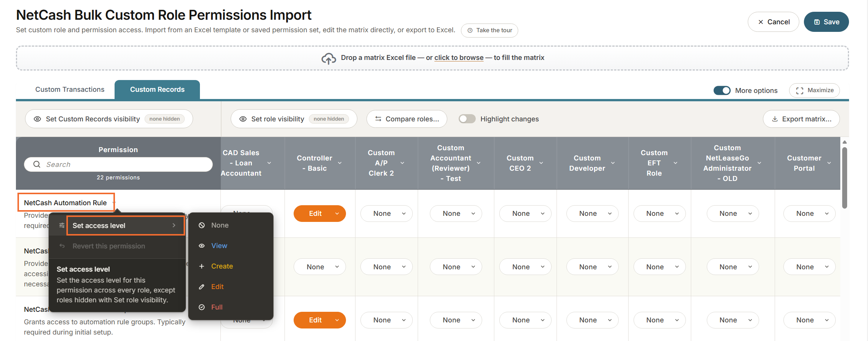Click the Take the tour button
This screenshot has width=868, height=341.
pyautogui.click(x=489, y=30)
